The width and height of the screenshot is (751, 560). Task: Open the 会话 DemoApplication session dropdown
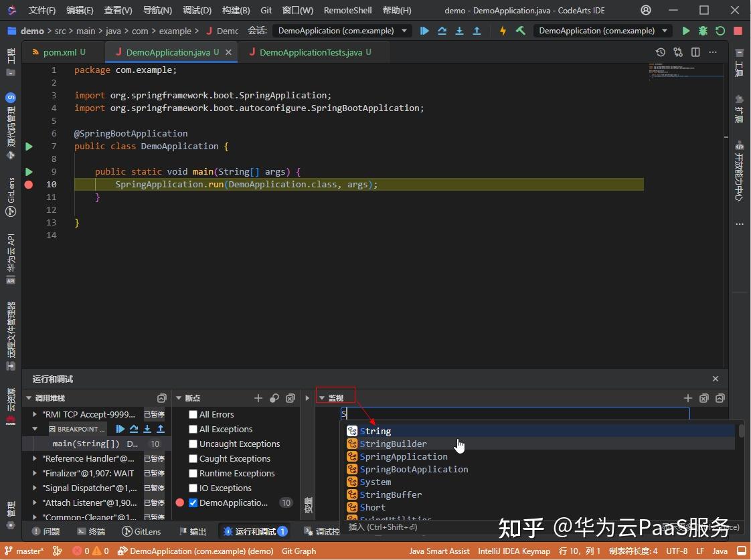[x=341, y=31]
